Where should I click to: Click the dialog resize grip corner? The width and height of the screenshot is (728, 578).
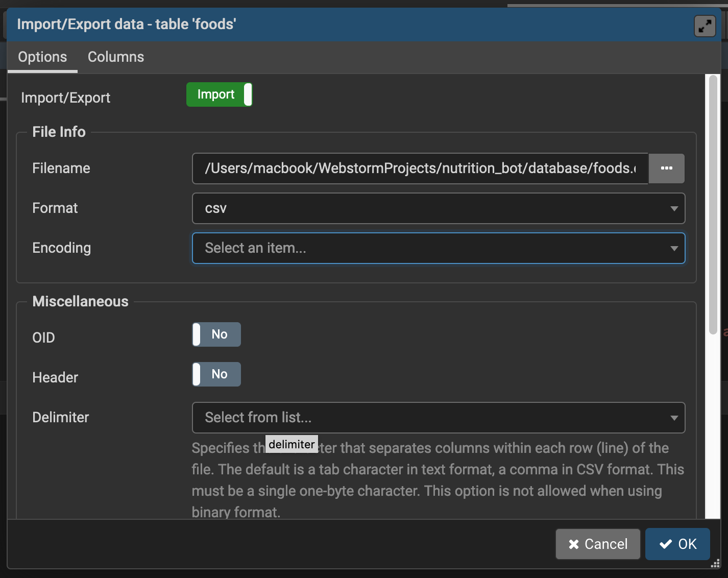pyautogui.click(x=716, y=564)
